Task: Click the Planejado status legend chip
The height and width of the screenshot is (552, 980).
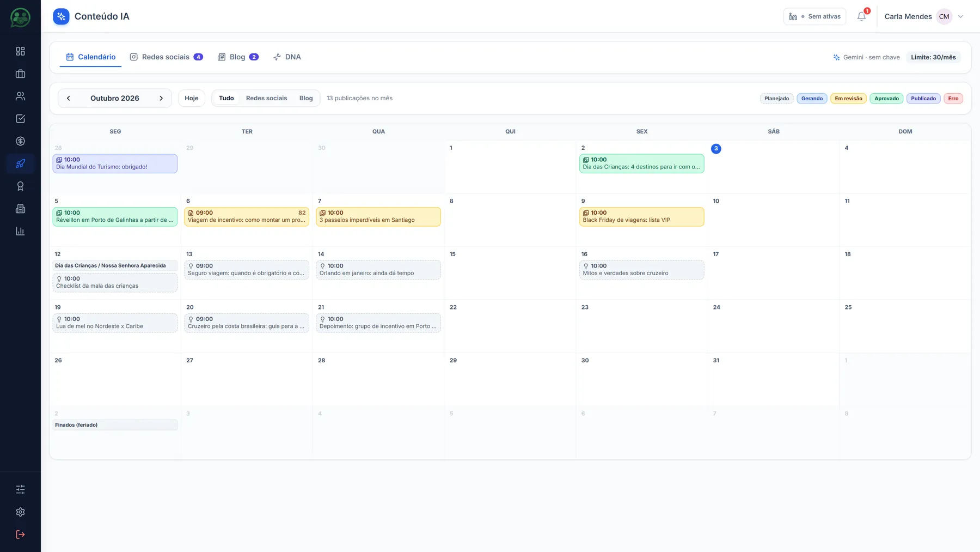Action: coord(776,99)
